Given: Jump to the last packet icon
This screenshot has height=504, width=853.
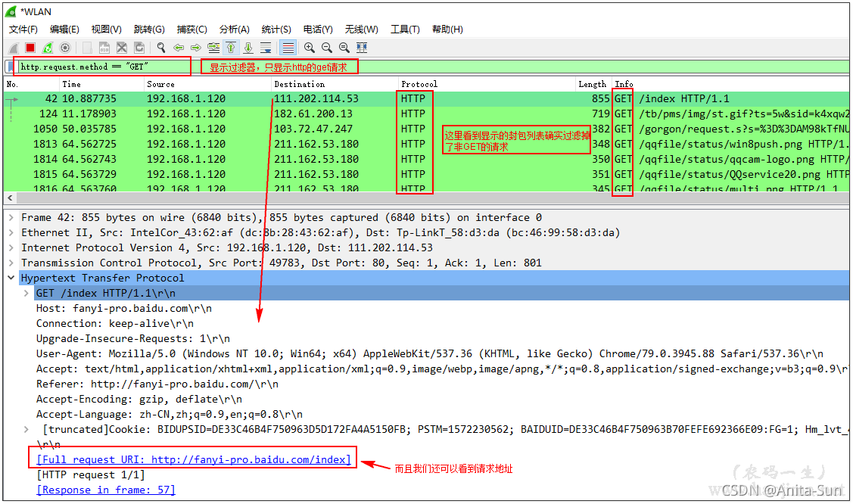Looking at the screenshot, I should coord(248,48).
